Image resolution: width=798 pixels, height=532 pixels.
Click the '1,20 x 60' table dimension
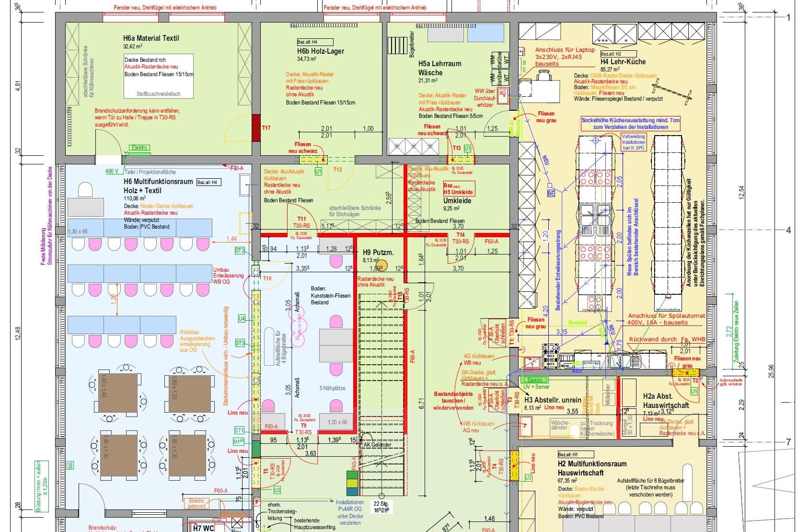click(x=337, y=422)
